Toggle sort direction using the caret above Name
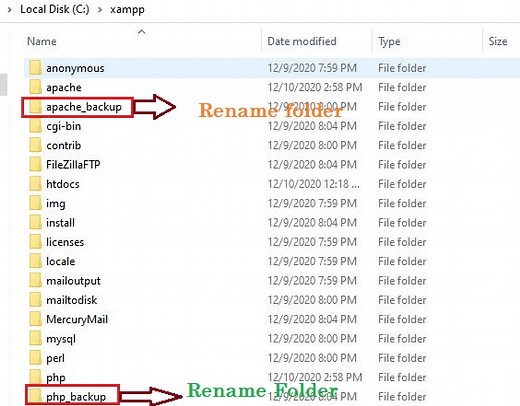Image resolution: width=520 pixels, height=406 pixels. coord(142,32)
